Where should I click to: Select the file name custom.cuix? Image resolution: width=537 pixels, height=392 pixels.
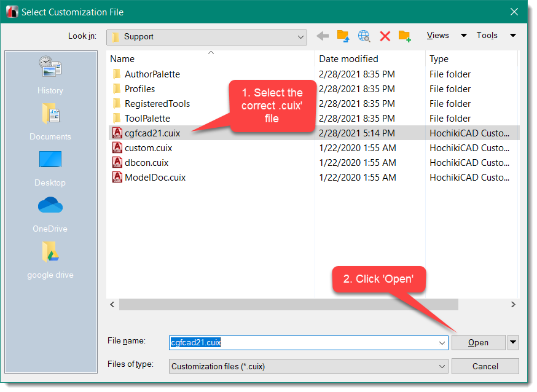(x=148, y=148)
